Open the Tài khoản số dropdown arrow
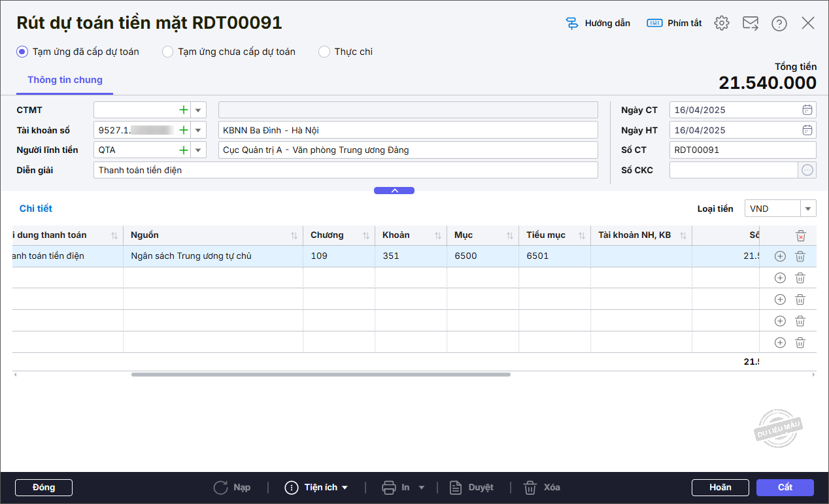This screenshot has height=504, width=829. coord(198,130)
